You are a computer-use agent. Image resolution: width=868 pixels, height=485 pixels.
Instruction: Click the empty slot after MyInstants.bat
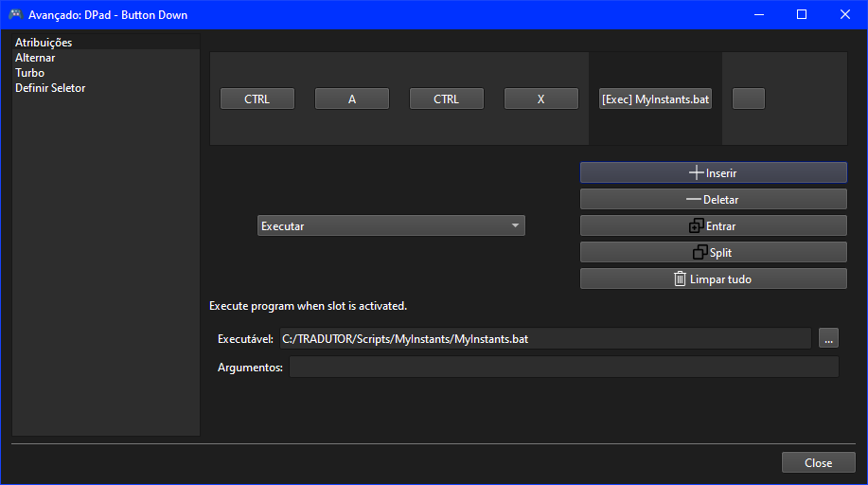(749, 99)
